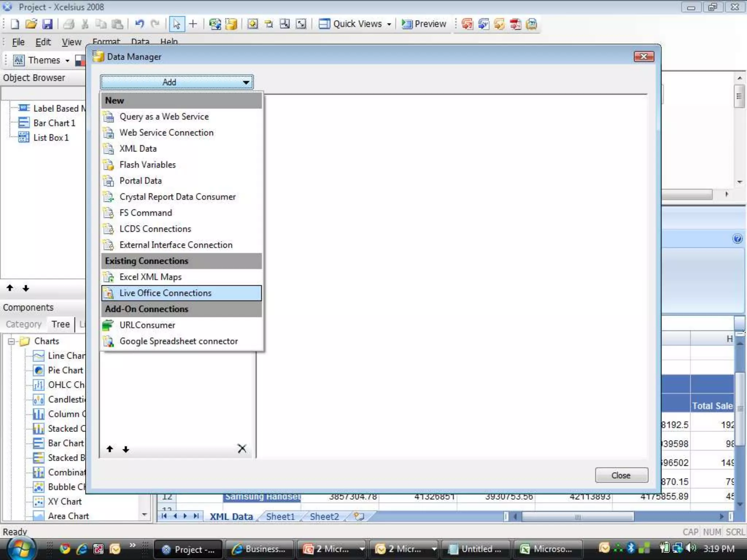Click the Quick Views dropdown
The height and width of the screenshot is (560, 747).
[355, 24]
